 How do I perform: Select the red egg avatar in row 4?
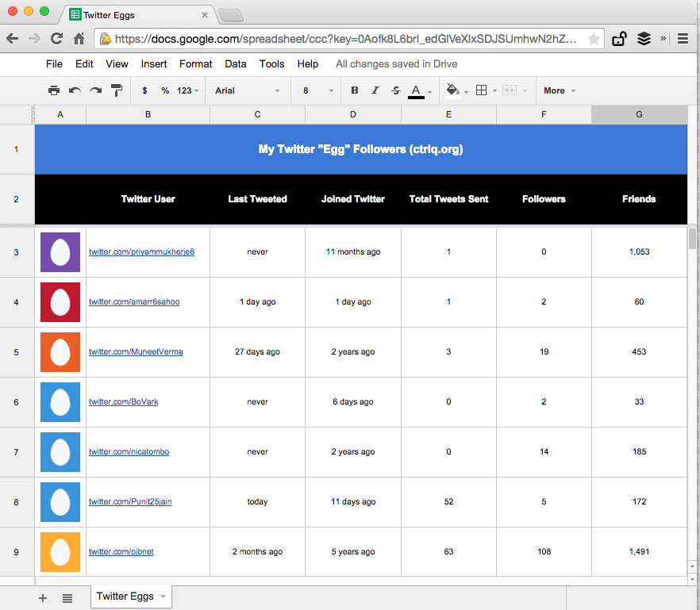point(60,302)
